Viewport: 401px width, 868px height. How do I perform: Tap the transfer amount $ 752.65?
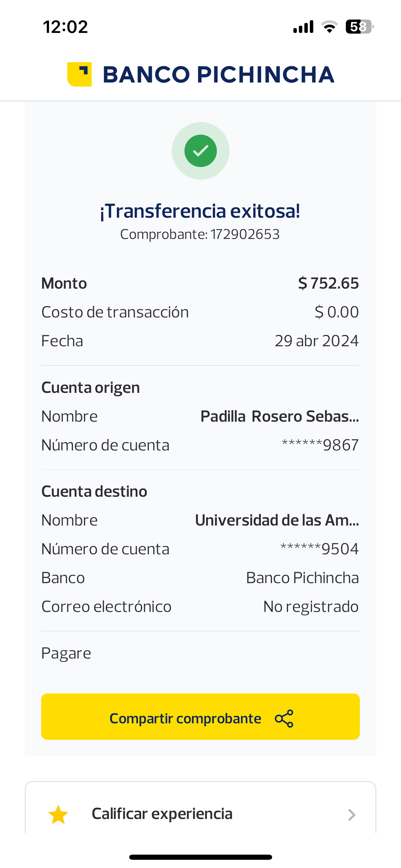(328, 284)
